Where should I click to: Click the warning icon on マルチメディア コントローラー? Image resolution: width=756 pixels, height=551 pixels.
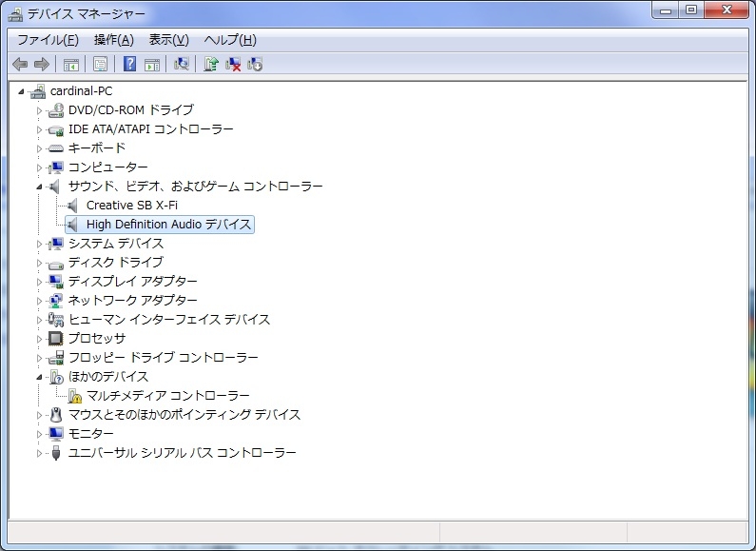click(74, 396)
